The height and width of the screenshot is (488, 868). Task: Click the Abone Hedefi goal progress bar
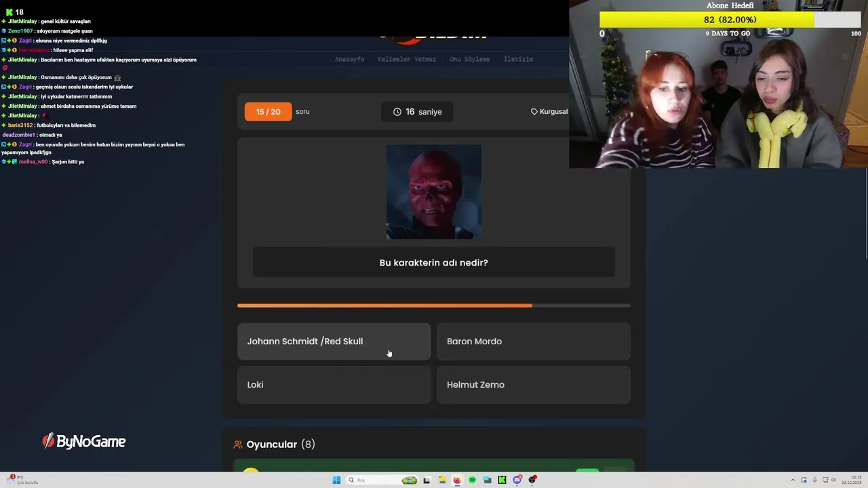(x=730, y=20)
